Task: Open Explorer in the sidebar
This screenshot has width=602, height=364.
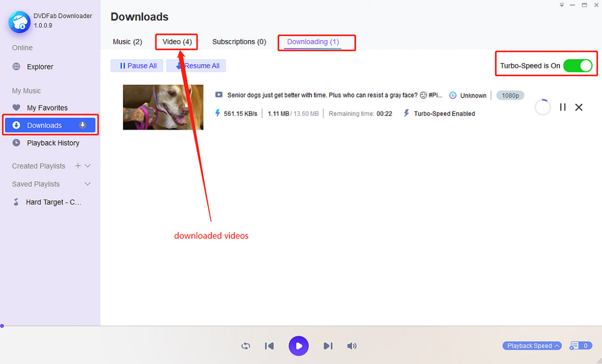Action: [x=40, y=67]
